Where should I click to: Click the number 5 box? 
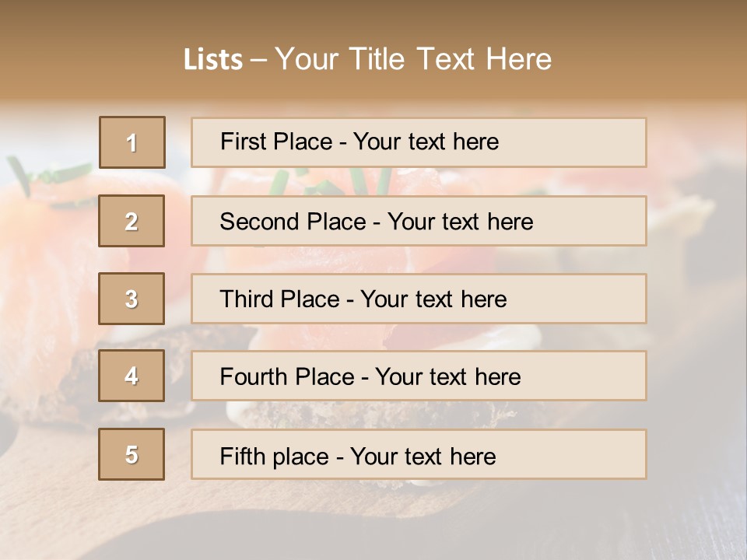coord(132,454)
